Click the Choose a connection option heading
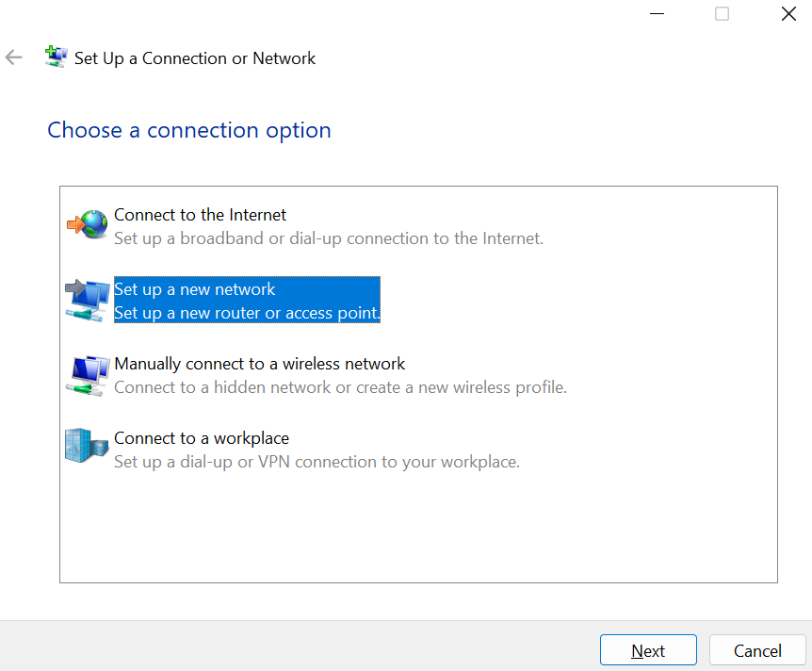812x671 pixels. click(x=188, y=130)
